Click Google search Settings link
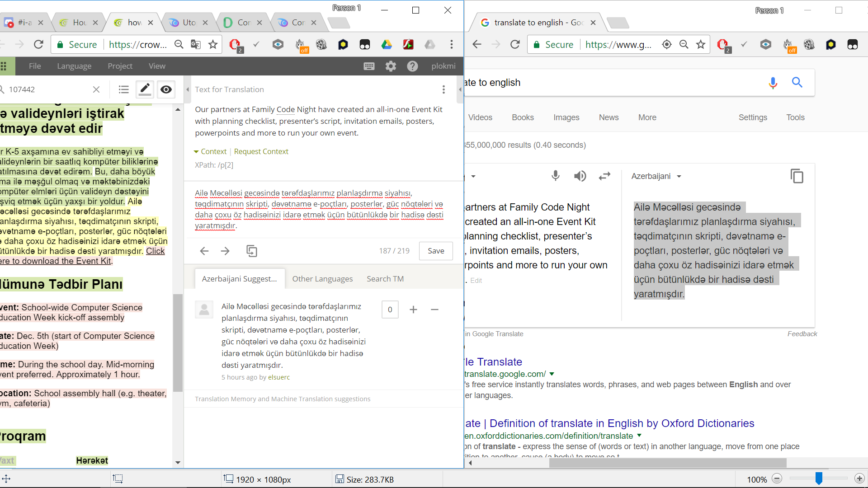 [753, 117]
